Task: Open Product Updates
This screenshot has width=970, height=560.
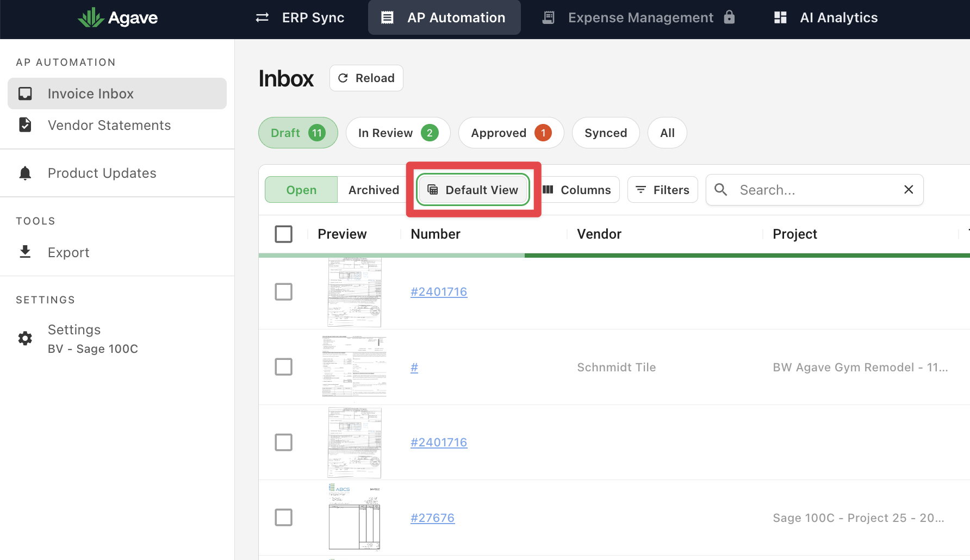Action: point(117,173)
